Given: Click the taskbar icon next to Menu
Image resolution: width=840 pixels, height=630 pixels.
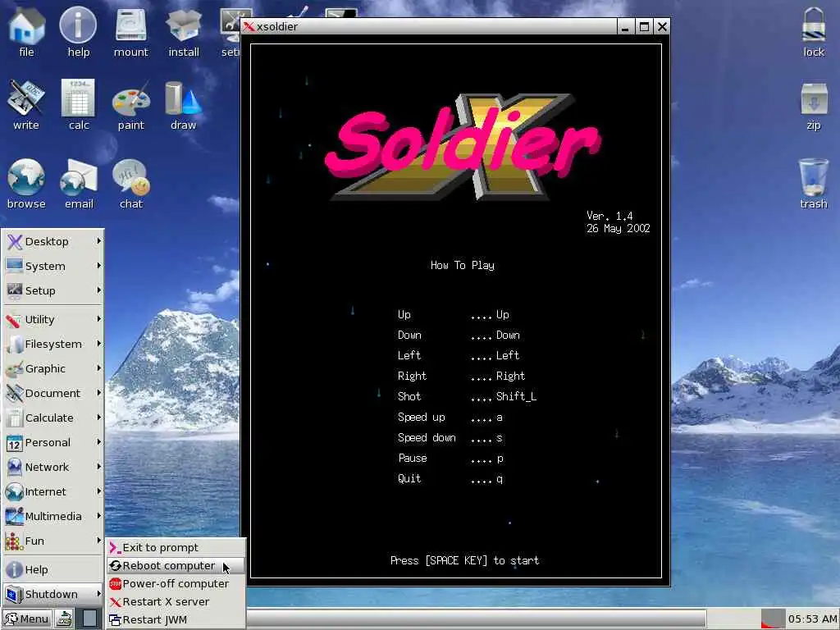Looking at the screenshot, I should click(65, 619).
